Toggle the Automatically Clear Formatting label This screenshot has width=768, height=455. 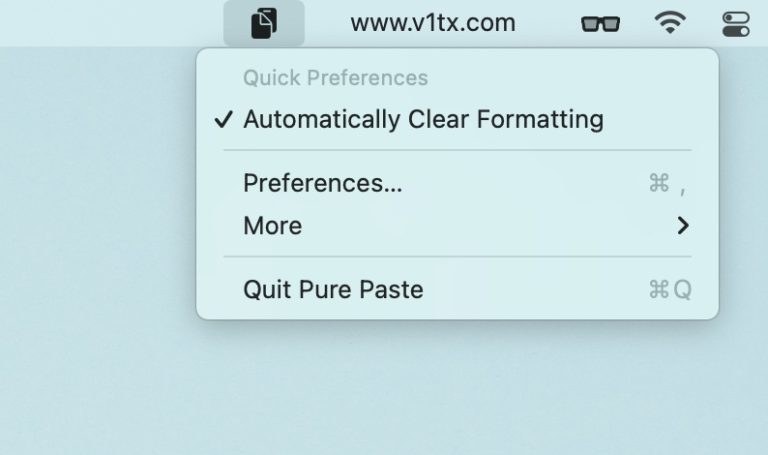(423, 120)
